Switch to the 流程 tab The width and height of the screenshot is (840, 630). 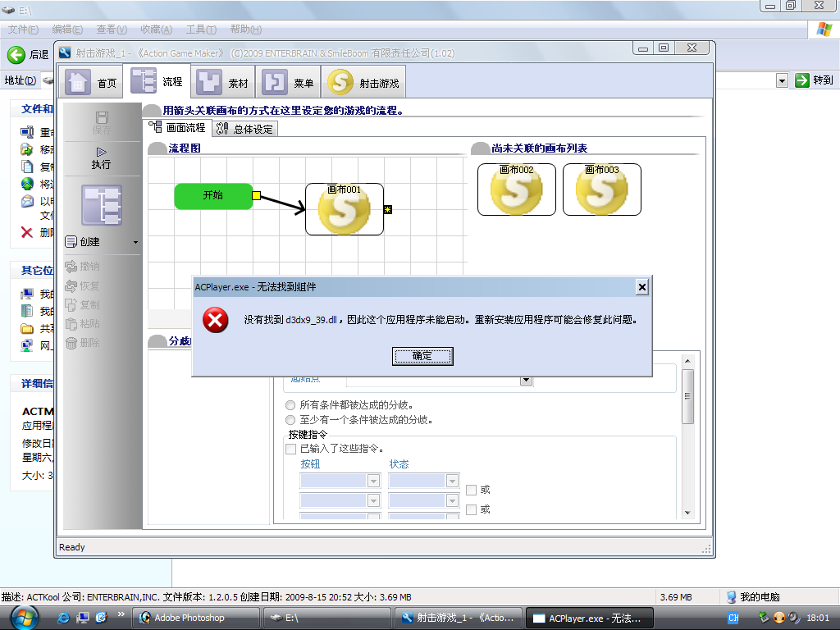[157, 81]
